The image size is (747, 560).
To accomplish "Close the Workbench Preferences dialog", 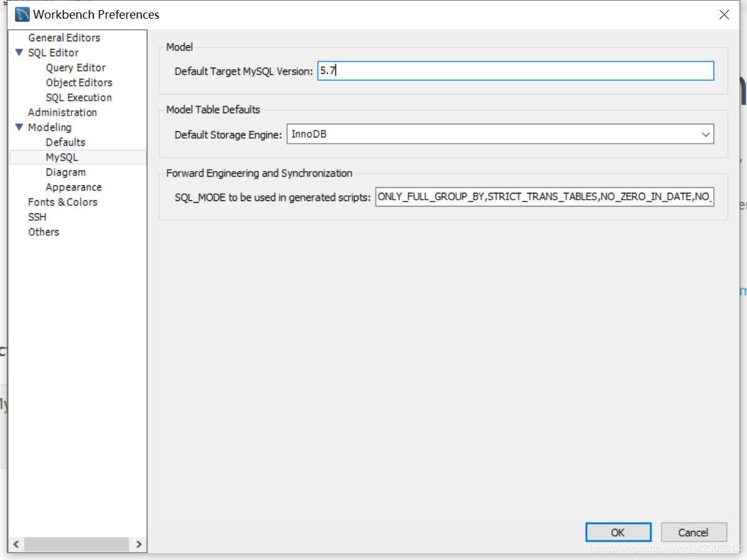I will tap(724, 15).
